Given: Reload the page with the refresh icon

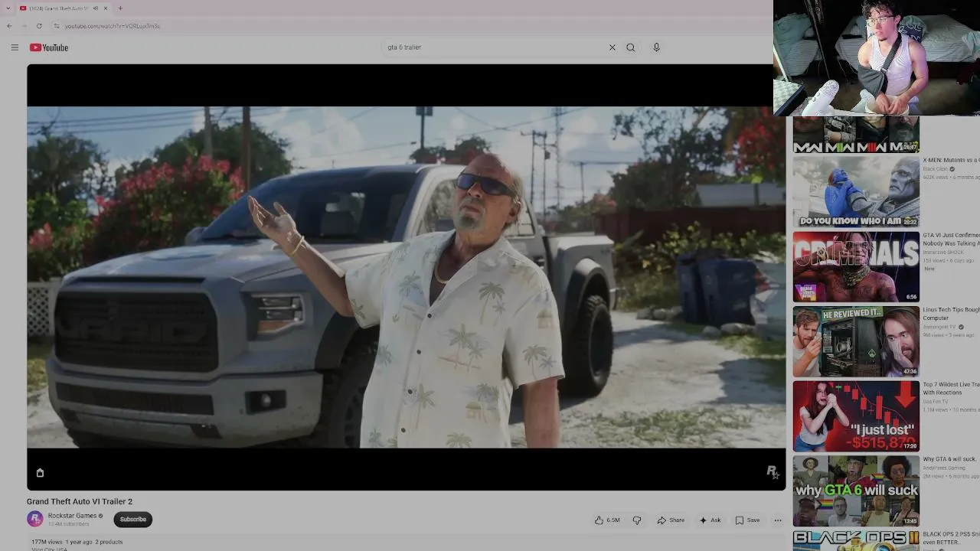Looking at the screenshot, I should [39, 26].
